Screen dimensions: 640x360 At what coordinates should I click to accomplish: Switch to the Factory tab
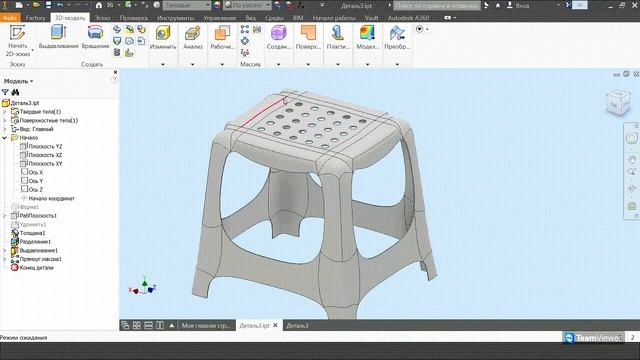[36, 18]
